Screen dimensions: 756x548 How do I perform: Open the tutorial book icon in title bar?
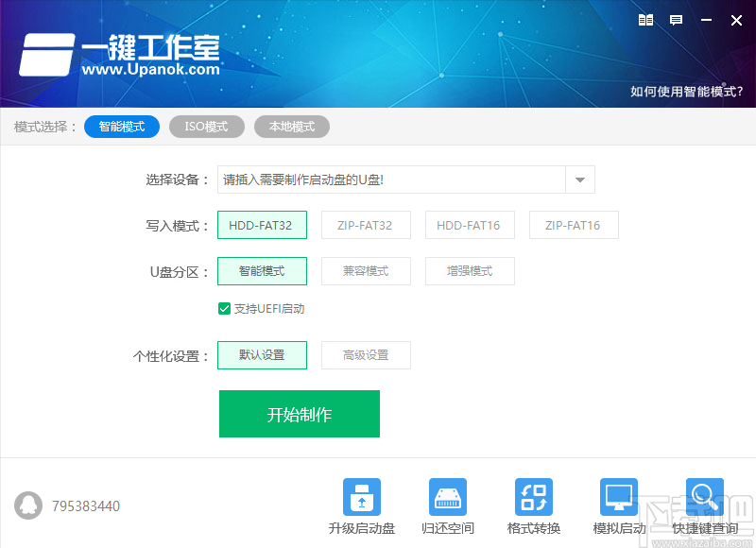pos(645,20)
